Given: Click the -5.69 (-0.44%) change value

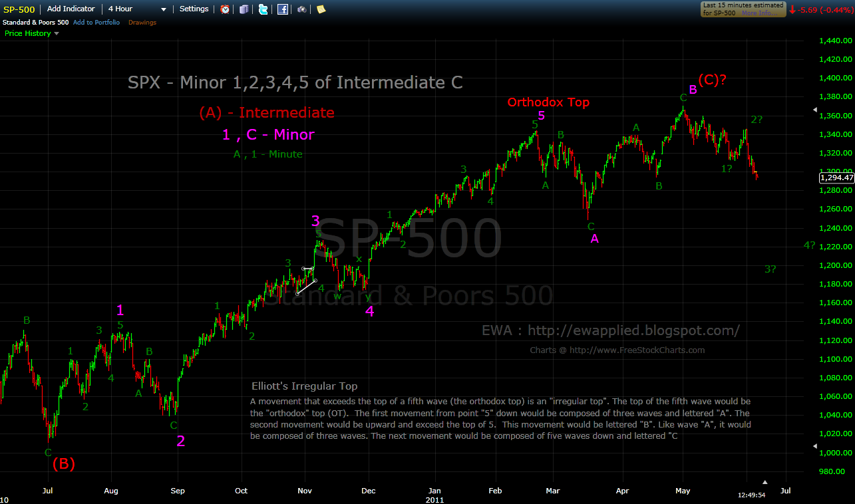Looking at the screenshot, I should (824, 9).
